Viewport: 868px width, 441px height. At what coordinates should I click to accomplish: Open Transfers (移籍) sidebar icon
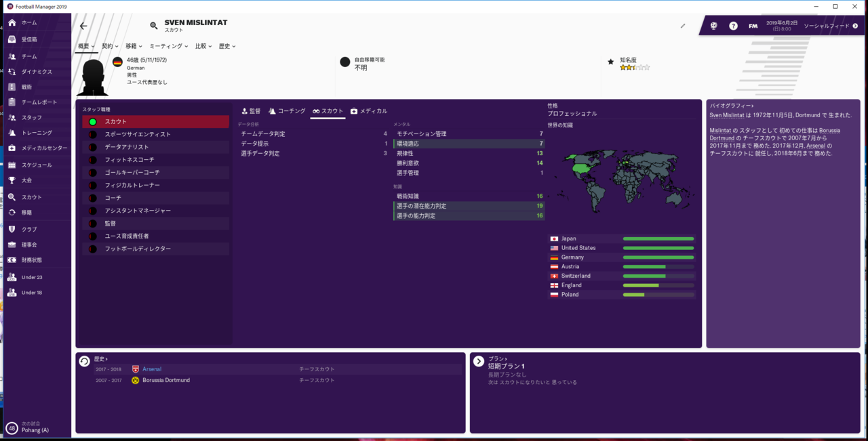coord(12,213)
